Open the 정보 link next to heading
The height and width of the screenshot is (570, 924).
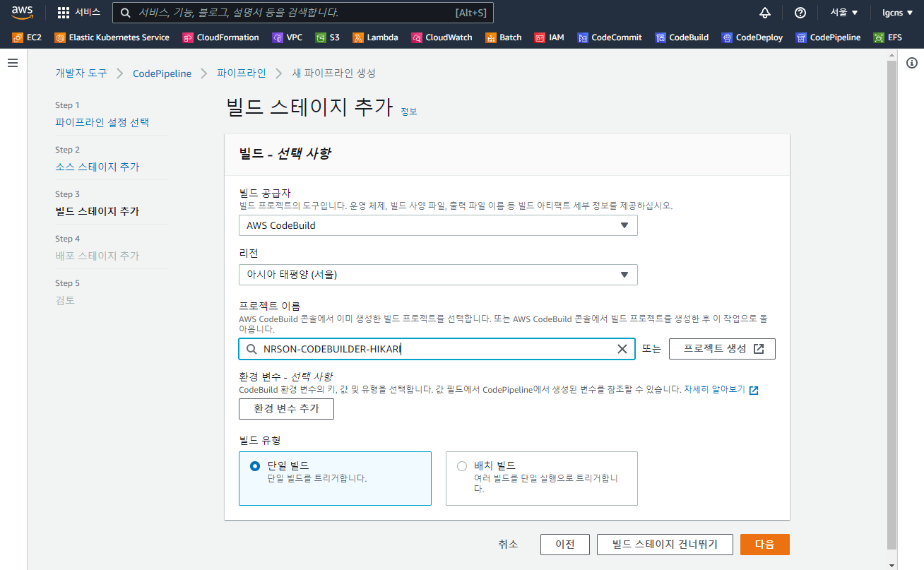(x=409, y=112)
